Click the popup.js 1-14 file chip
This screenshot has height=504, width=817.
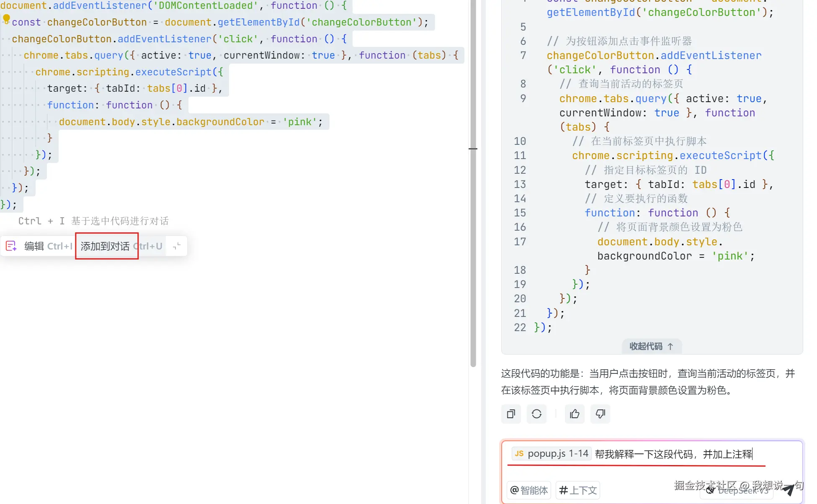552,453
